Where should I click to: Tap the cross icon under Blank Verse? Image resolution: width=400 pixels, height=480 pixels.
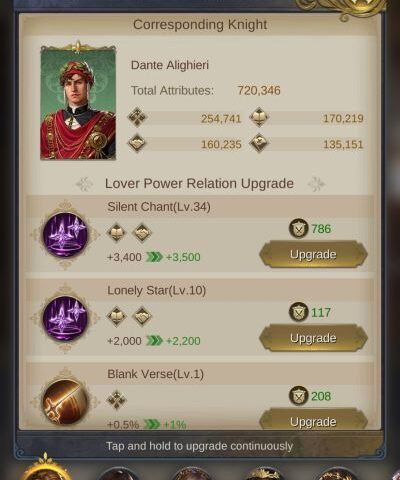(117, 400)
